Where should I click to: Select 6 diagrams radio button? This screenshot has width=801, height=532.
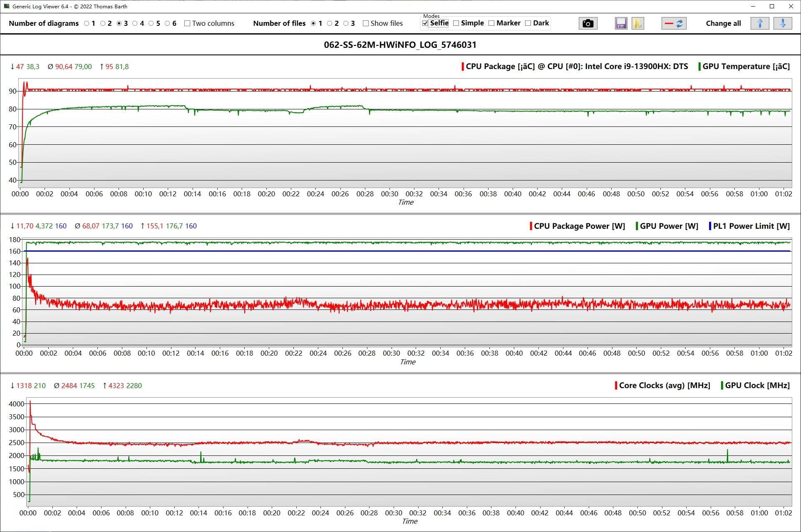tap(167, 24)
